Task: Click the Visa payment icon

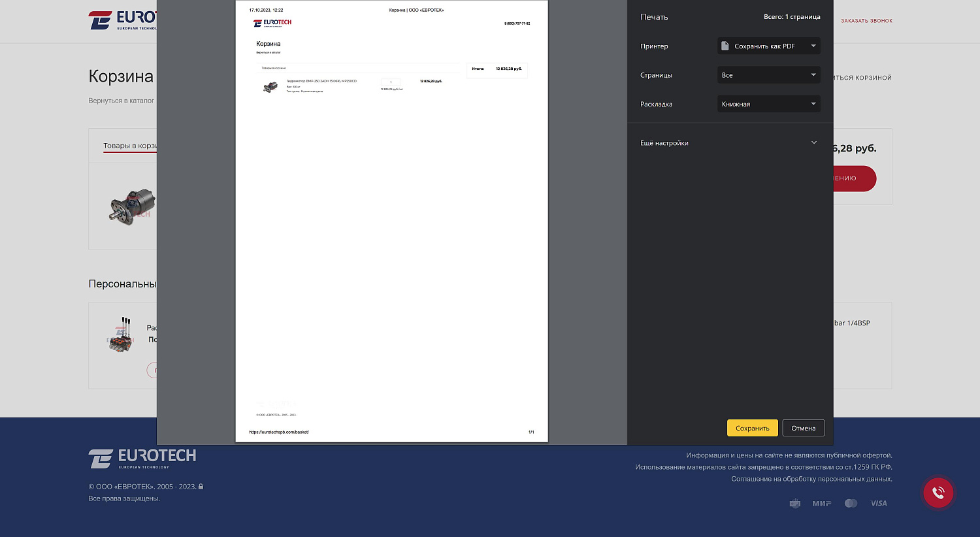Action: pyautogui.click(x=879, y=503)
